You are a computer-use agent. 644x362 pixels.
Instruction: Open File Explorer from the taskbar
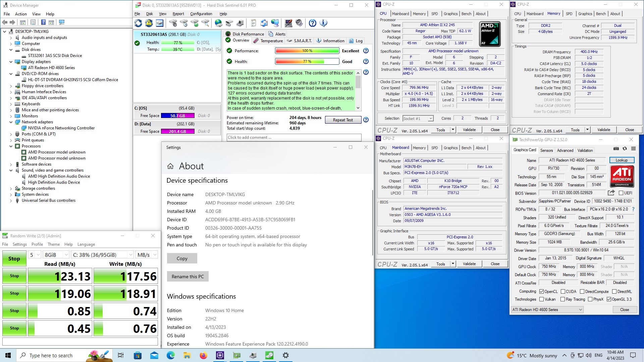click(187, 355)
